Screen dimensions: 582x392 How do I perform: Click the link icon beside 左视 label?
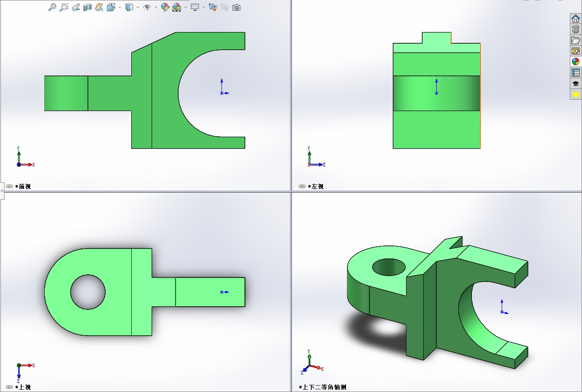[302, 186]
